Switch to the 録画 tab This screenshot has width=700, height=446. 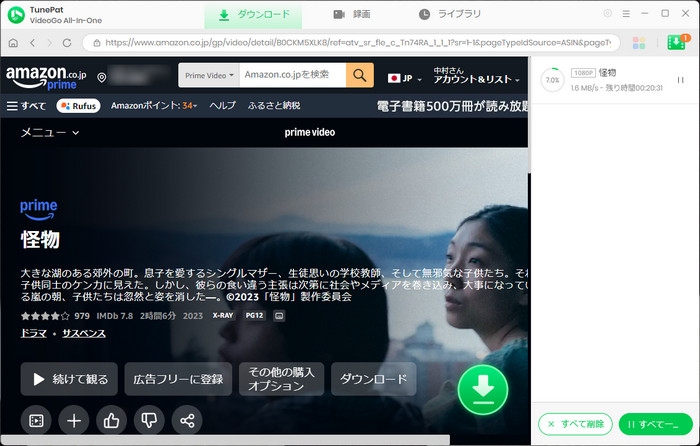352,15
